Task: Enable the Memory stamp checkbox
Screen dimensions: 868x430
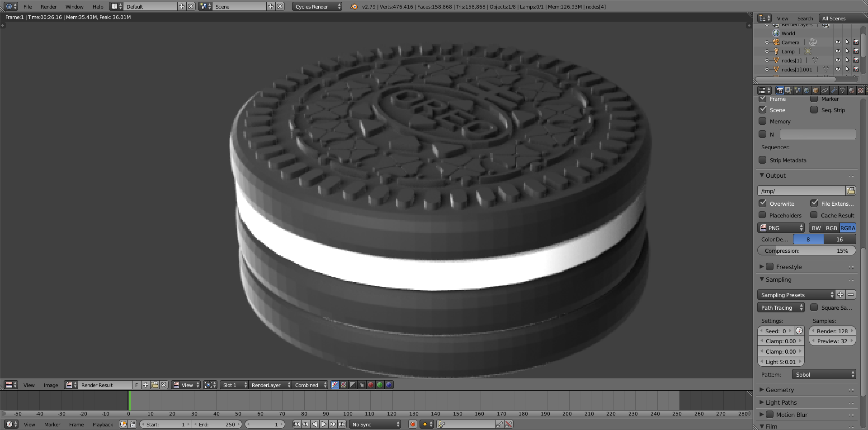Action: pyautogui.click(x=763, y=121)
